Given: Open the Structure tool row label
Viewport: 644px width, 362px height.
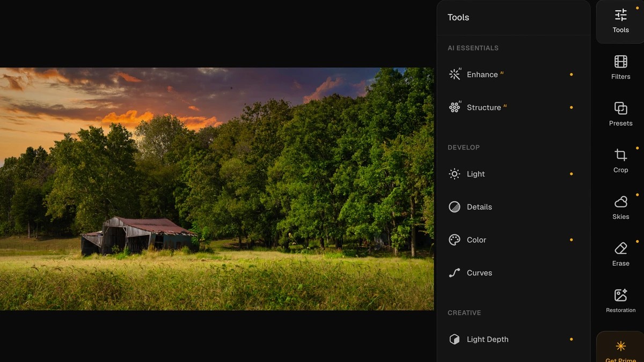Looking at the screenshot, I should click(x=484, y=107).
